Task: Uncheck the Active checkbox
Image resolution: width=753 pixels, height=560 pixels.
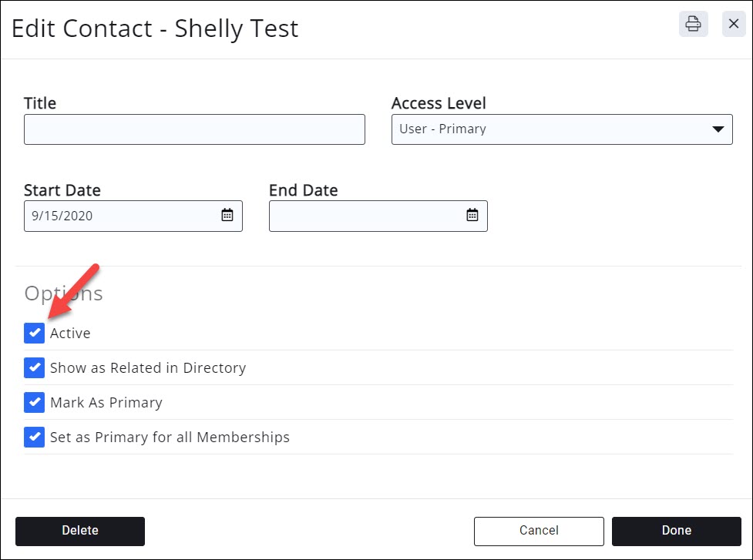Action: click(x=35, y=333)
